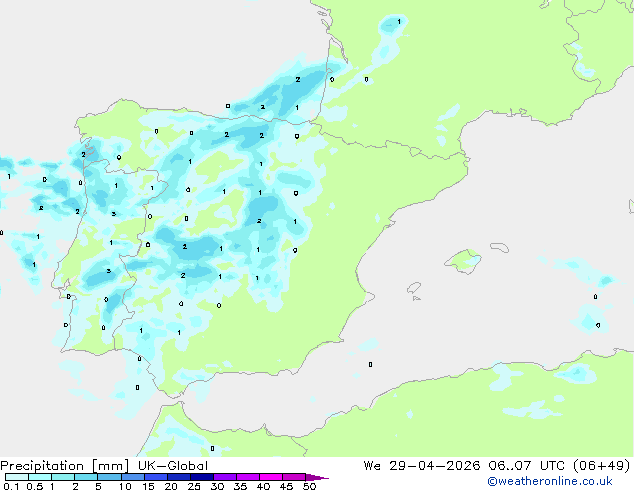Click the '25' legend scale label
The width and height of the screenshot is (634, 490).
(194, 486)
